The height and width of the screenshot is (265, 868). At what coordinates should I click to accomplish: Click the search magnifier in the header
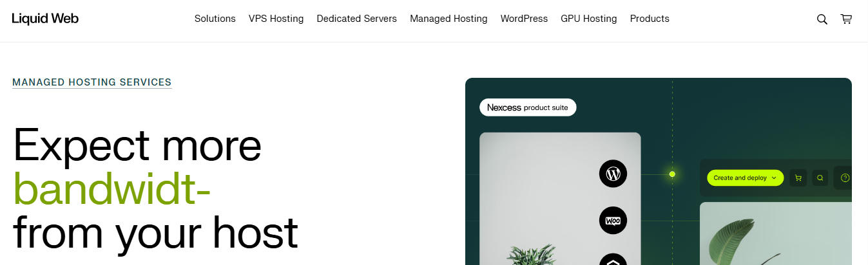point(822,19)
